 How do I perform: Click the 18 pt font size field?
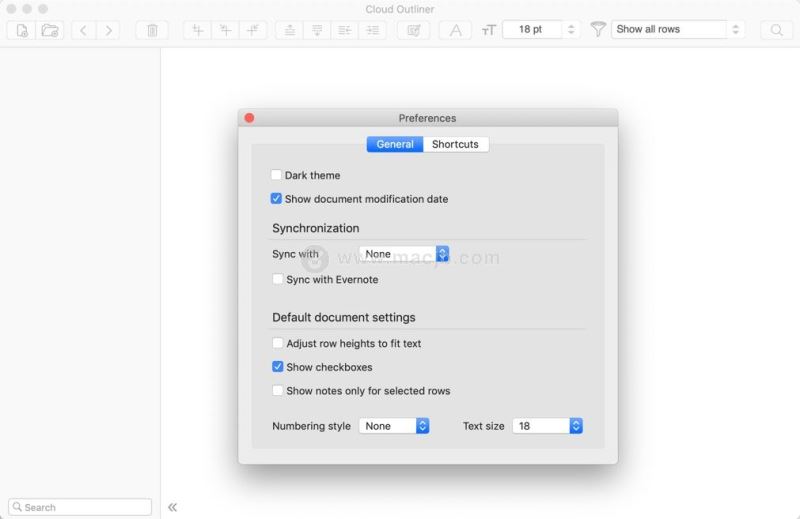pyautogui.click(x=533, y=30)
